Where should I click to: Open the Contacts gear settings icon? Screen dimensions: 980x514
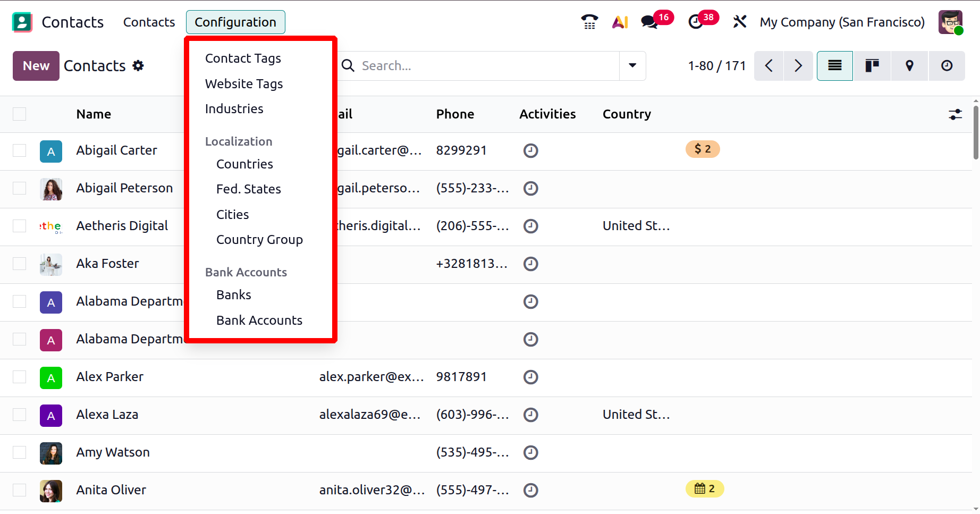click(x=138, y=66)
